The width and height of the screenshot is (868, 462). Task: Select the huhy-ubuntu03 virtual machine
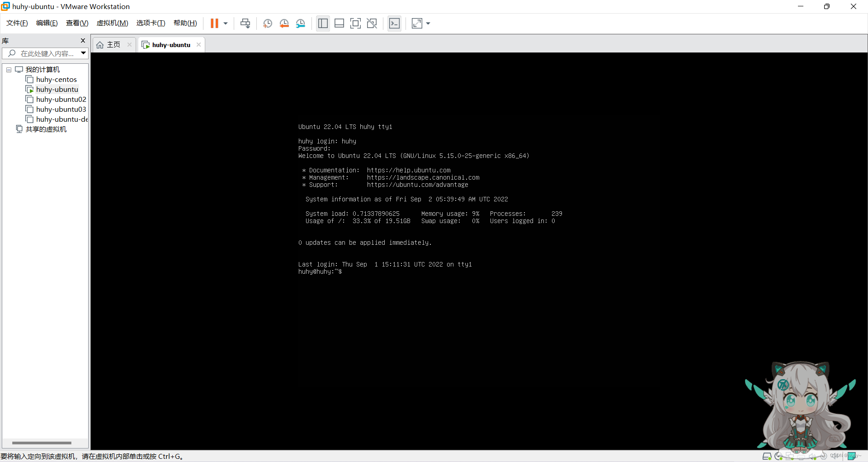[61, 110]
